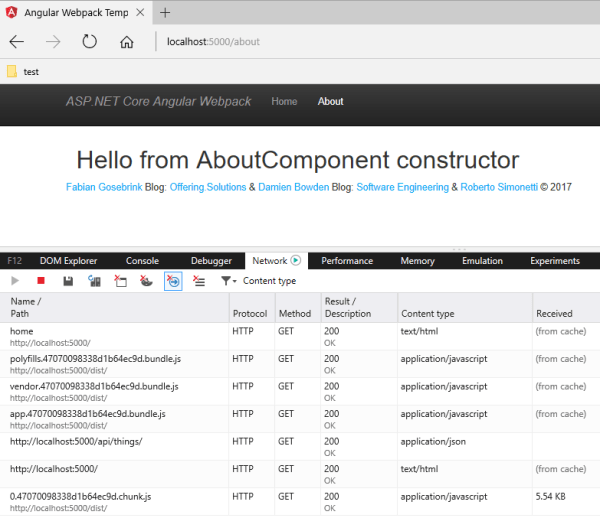The height and width of the screenshot is (518, 600).
Task: Open the ASP.NET Core Angular Webpack brand link
Action: point(158,101)
